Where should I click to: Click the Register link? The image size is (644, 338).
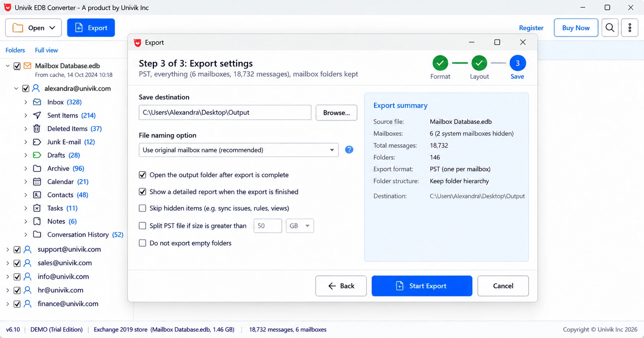coord(531,28)
